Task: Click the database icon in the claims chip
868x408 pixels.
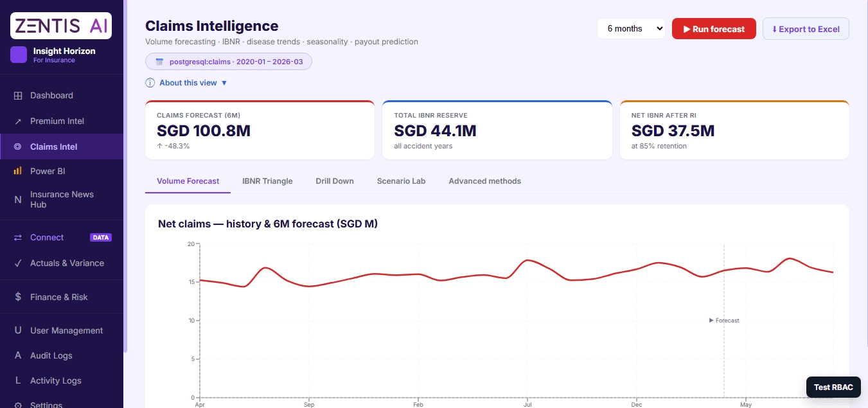Action: point(159,62)
